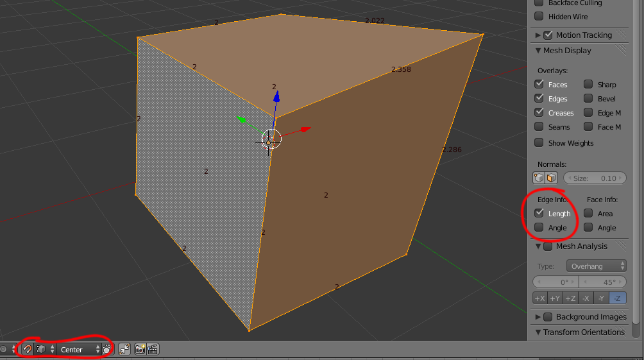Decrease normals size with left arrow
The height and width of the screenshot is (360, 644).
tap(570, 178)
